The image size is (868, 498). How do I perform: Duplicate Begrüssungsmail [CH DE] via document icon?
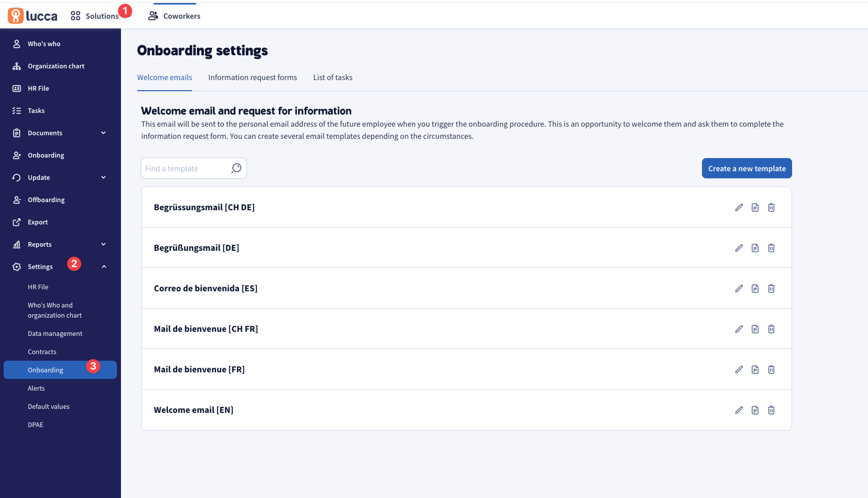coord(755,207)
